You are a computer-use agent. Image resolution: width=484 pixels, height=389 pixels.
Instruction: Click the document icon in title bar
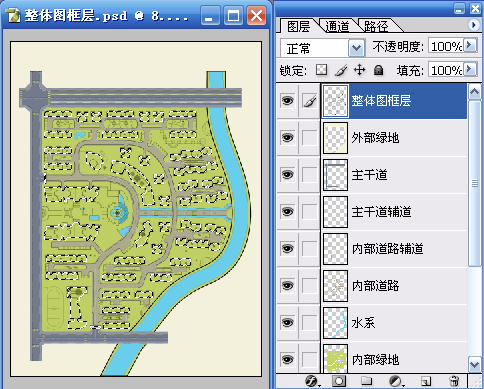point(14,15)
